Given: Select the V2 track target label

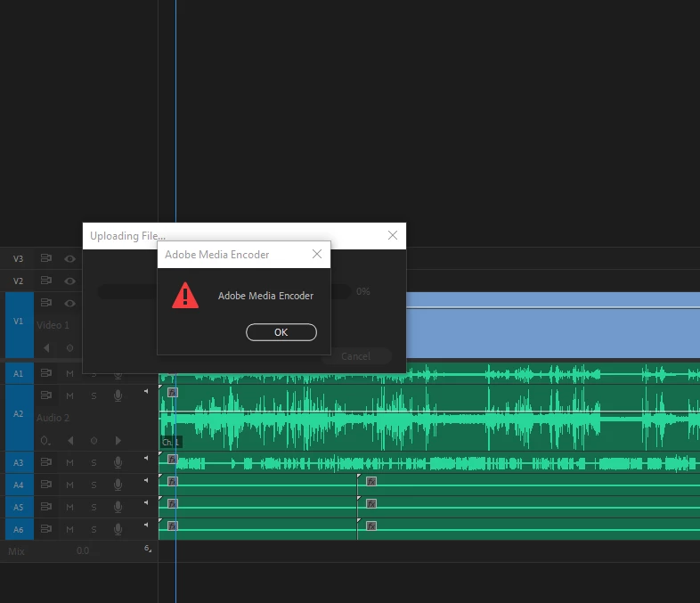Looking at the screenshot, I should 18,281.
